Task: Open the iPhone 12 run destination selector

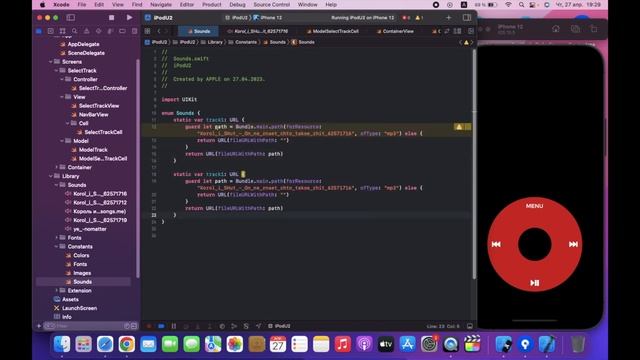Action: point(268,18)
